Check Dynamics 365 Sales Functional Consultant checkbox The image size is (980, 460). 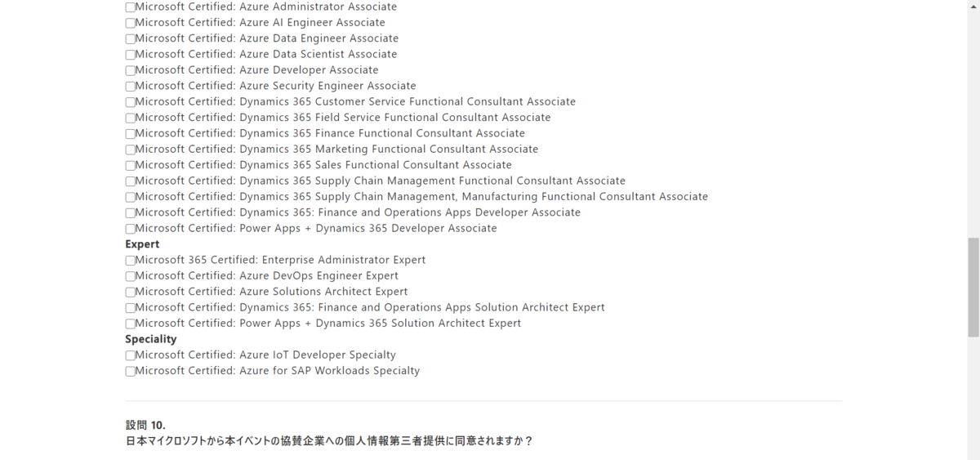[x=131, y=166]
